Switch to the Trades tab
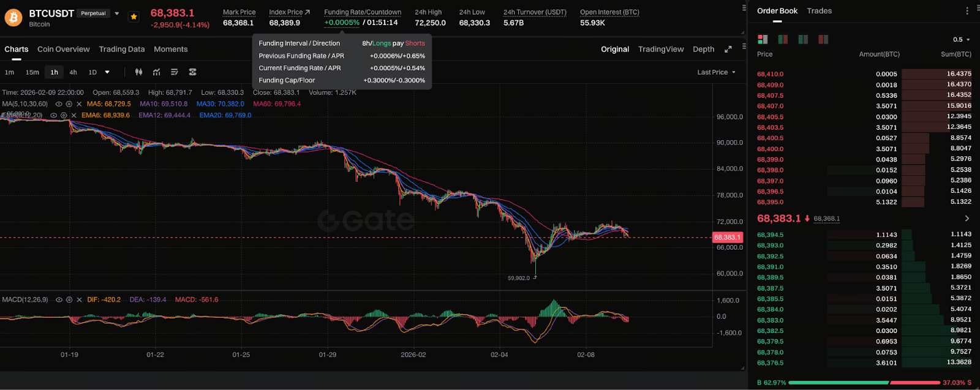This screenshot has width=980, height=390. point(819,11)
